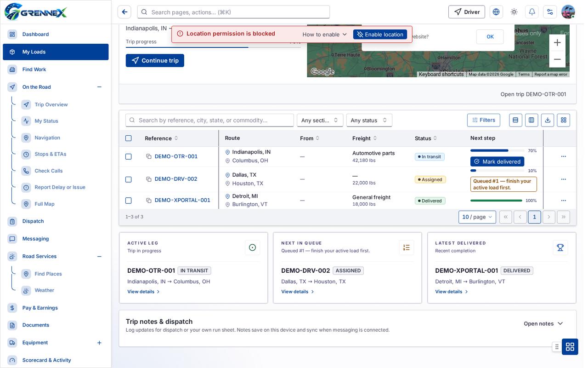Open the 10 / page selector
The width and height of the screenshot is (588, 368).
click(477, 217)
